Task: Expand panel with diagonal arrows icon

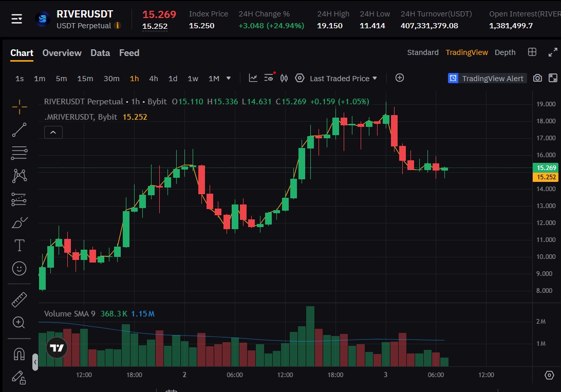Action: pos(553,52)
